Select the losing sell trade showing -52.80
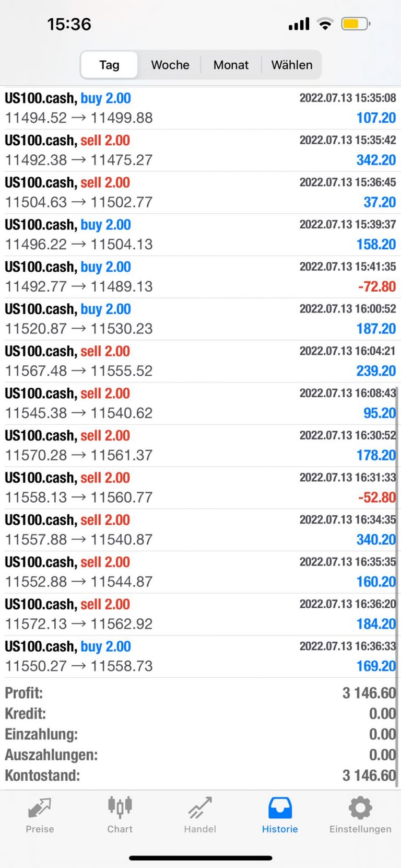 point(200,488)
